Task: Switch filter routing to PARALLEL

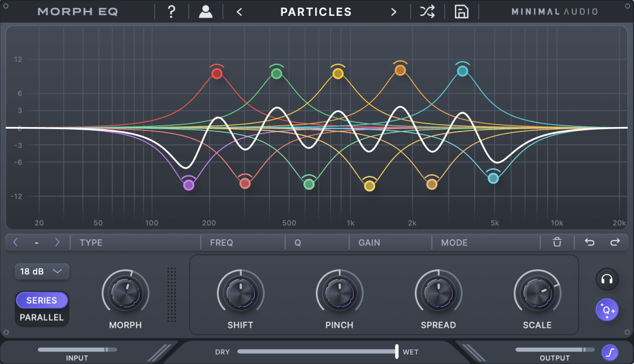Action: point(42,318)
